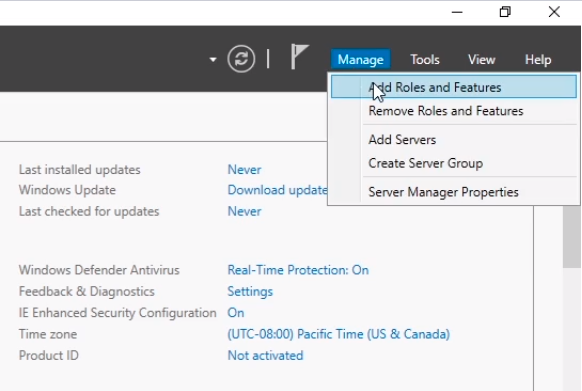Click Never next to Last installed updates
582x391 pixels.
[244, 170]
